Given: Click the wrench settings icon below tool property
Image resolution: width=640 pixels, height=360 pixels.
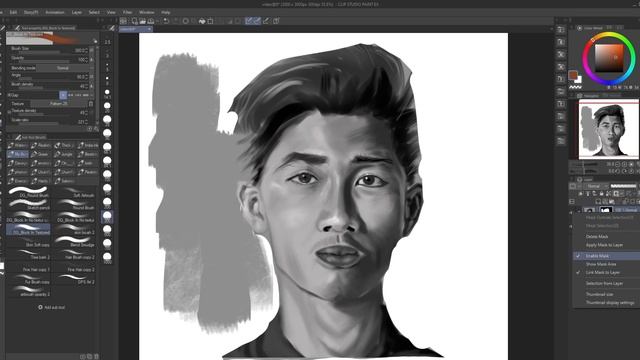Looking at the screenshot, I should coord(96,129).
